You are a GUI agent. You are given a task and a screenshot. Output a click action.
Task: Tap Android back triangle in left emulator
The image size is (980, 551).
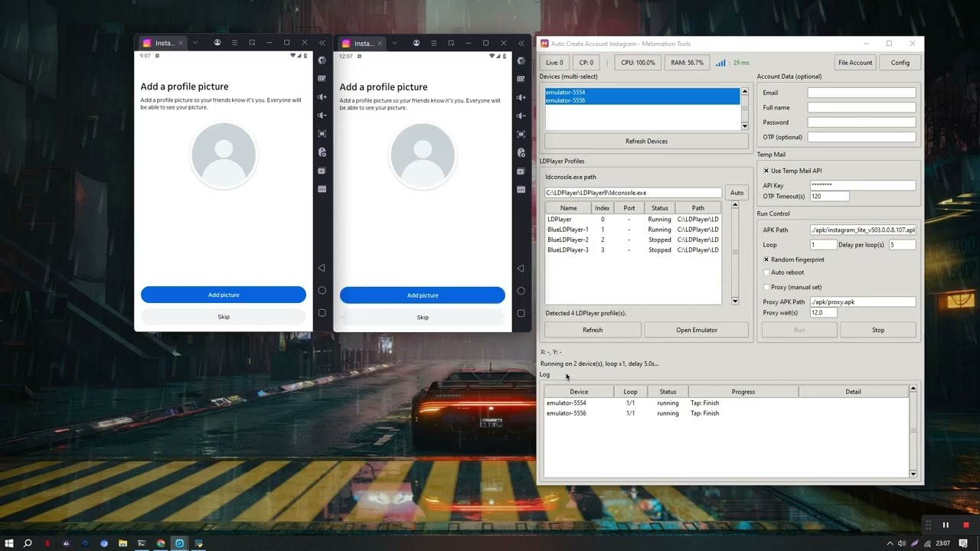coord(322,268)
